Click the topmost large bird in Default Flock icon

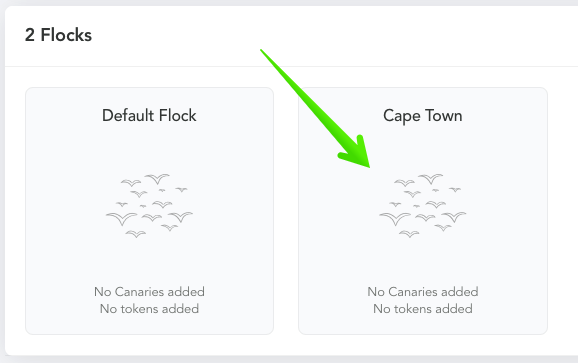point(157,178)
